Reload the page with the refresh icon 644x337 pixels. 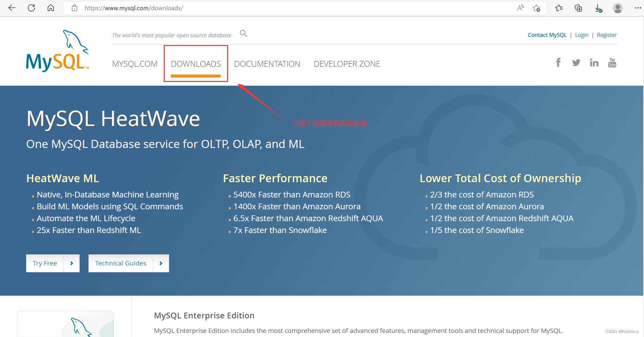[31, 8]
